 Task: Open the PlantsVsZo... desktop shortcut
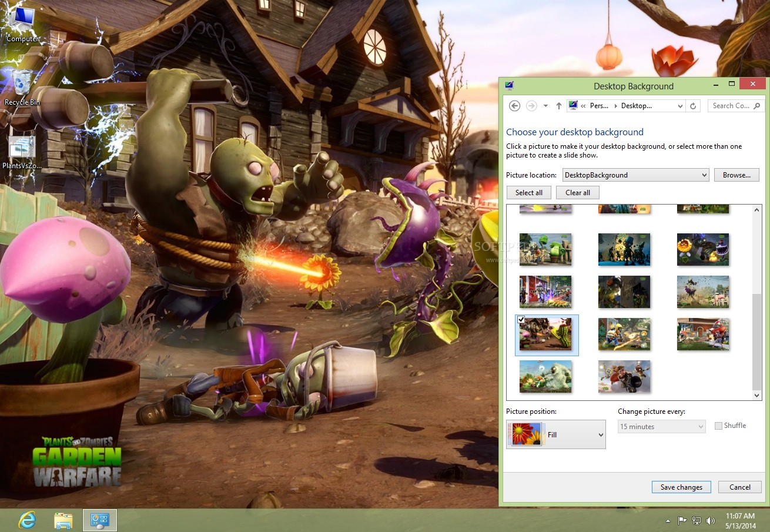coord(22,152)
